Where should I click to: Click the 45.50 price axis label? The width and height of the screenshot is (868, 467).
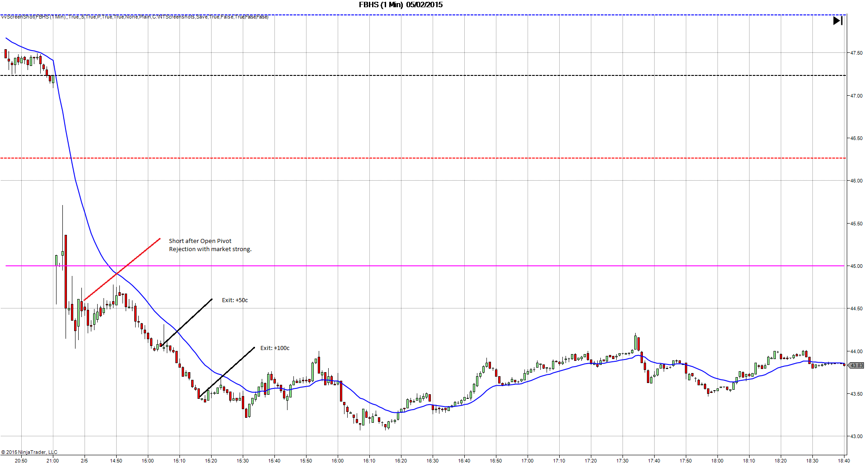pyautogui.click(x=856, y=224)
